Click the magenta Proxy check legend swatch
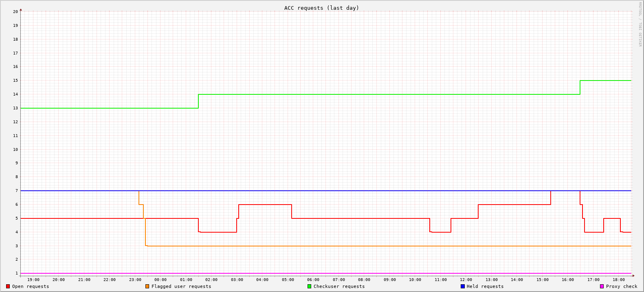The image size is (644, 292). tap(602, 286)
